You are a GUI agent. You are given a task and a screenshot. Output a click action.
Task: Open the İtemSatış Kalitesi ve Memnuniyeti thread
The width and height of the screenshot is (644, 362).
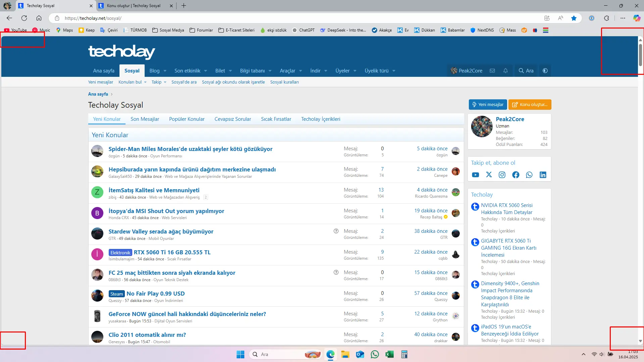coord(154,190)
